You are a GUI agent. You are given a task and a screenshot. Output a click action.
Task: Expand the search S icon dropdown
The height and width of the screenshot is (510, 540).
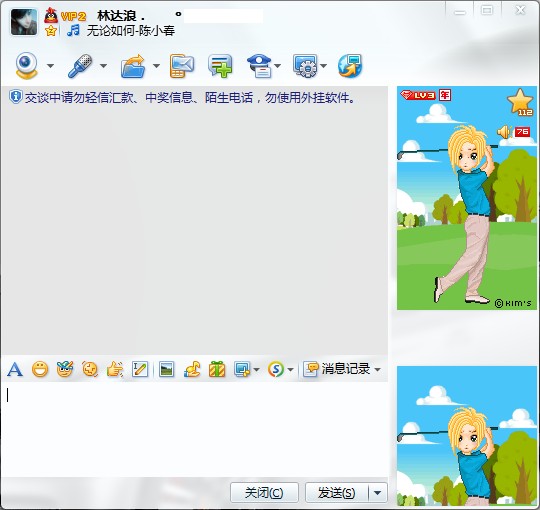[x=290, y=370]
